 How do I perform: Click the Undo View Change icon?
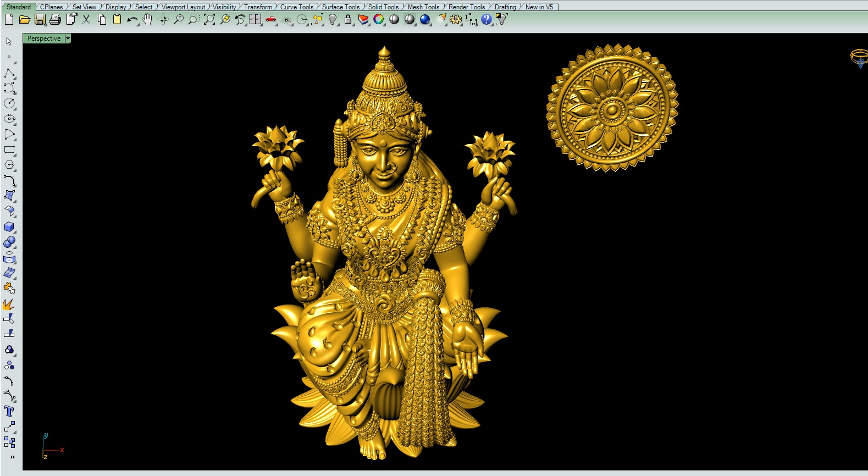[240, 20]
